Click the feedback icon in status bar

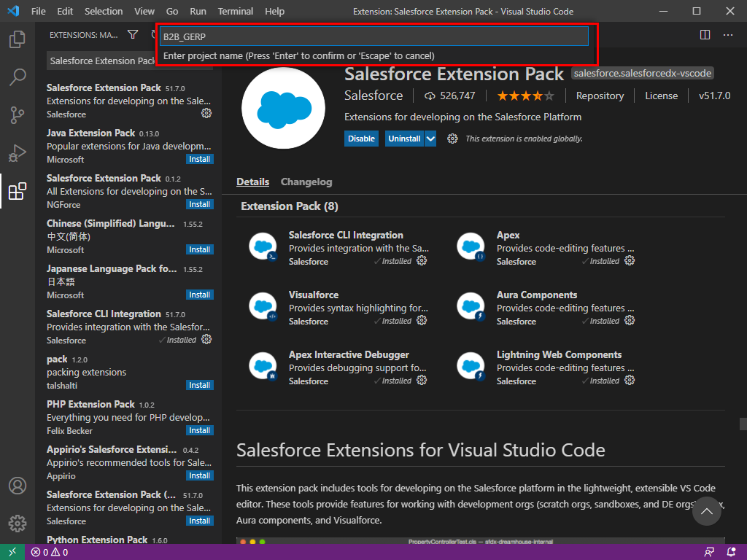709,553
